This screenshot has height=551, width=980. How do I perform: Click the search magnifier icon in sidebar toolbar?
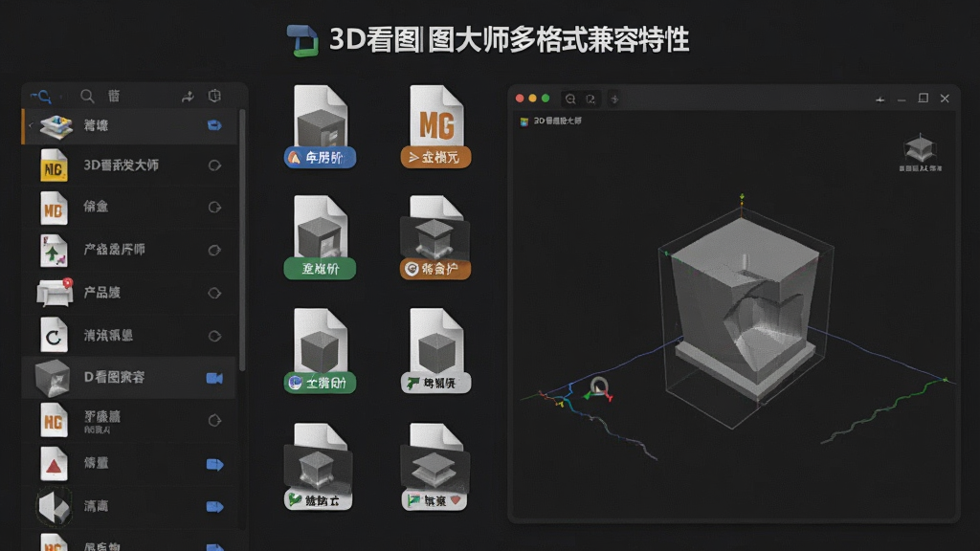[87, 96]
